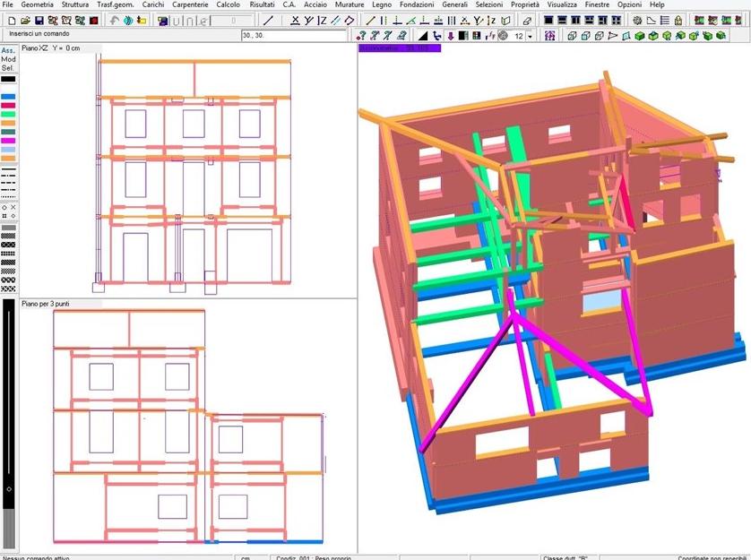Activate the X axis constraint icon
Viewport: 751px width, 560px height.
point(295,20)
